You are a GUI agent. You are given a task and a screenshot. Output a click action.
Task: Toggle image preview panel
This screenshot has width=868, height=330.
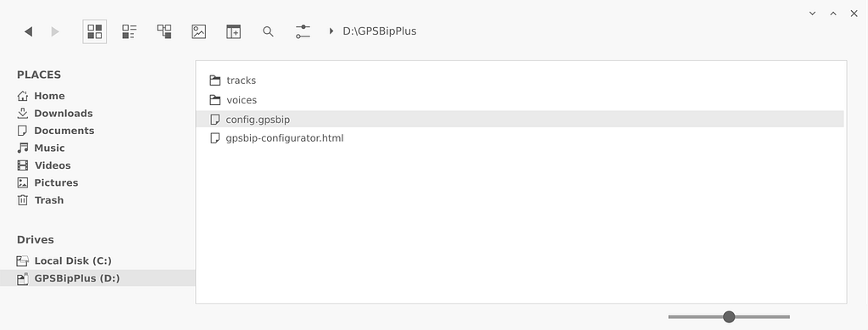click(x=198, y=31)
